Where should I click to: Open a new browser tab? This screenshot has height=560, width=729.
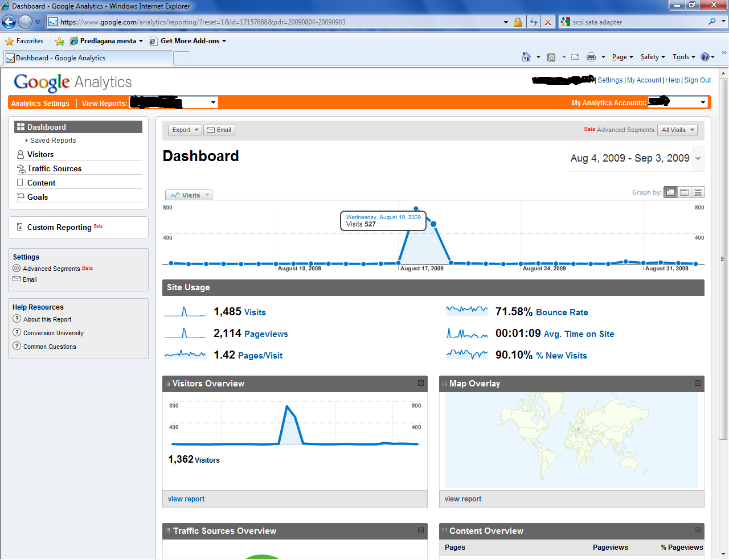point(182,58)
